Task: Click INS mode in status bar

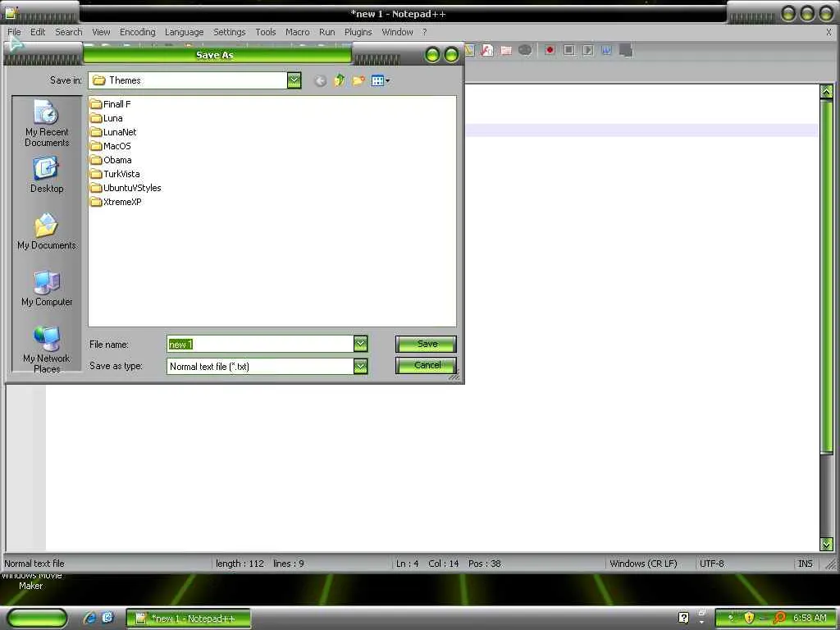Action: tap(805, 564)
